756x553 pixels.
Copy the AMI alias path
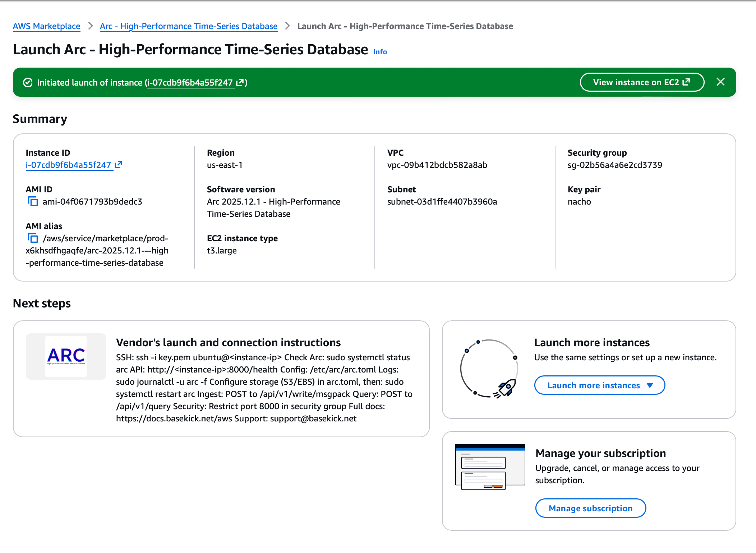coord(33,238)
